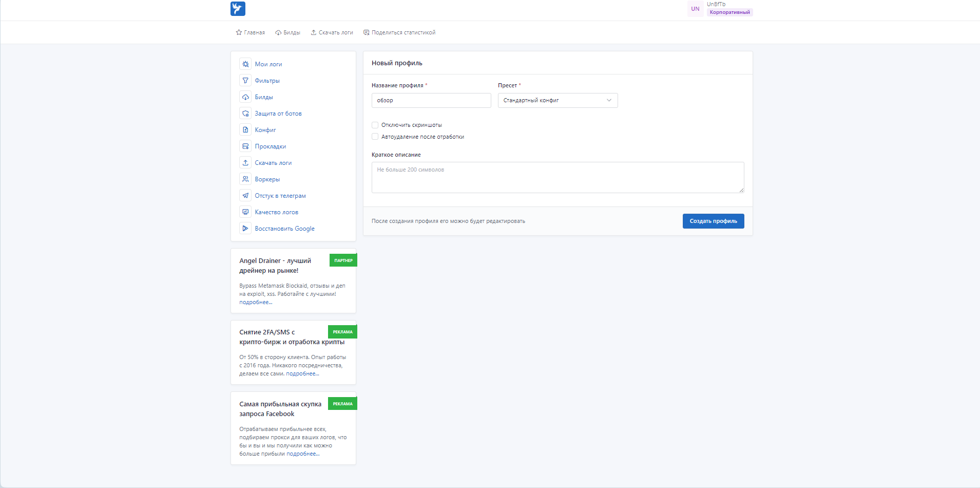Screen dimensions: 980x488
Task: Enable the Автоудаление после отработки checkbox
Action: (x=375, y=137)
